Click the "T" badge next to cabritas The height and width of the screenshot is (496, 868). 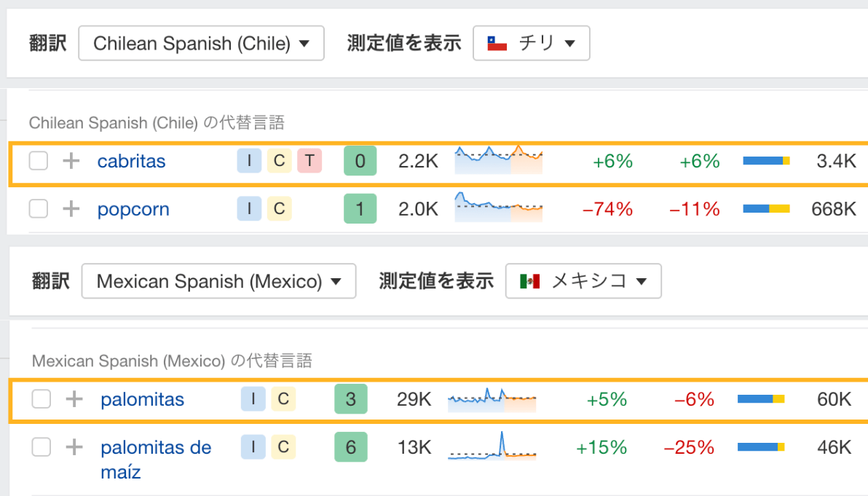pos(309,161)
